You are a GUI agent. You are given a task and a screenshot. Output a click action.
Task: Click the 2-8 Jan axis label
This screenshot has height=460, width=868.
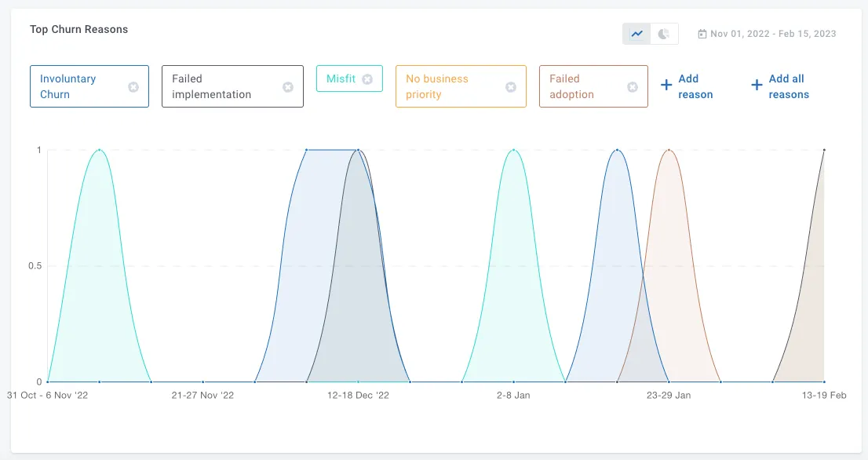click(513, 395)
